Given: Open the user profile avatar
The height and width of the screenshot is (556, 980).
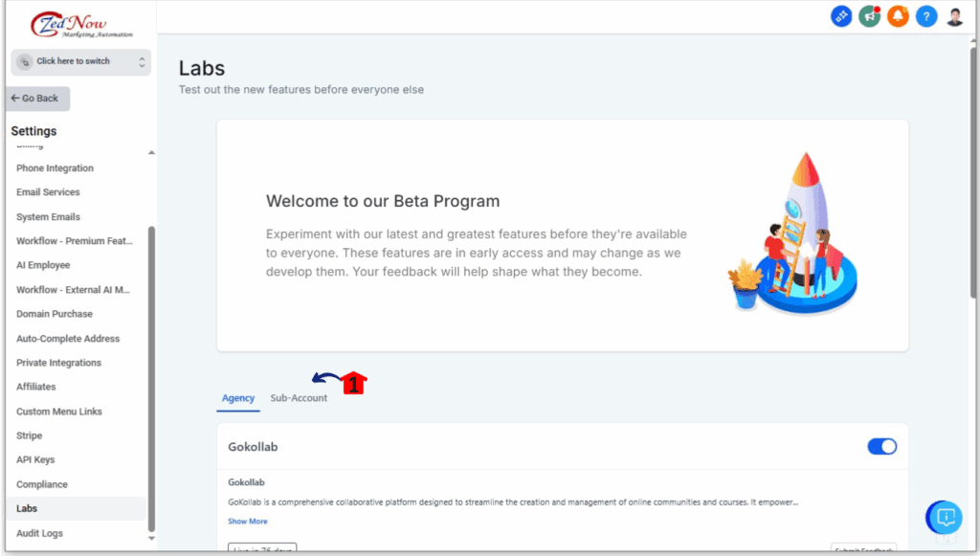Looking at the screenshot, I should 954,16.
